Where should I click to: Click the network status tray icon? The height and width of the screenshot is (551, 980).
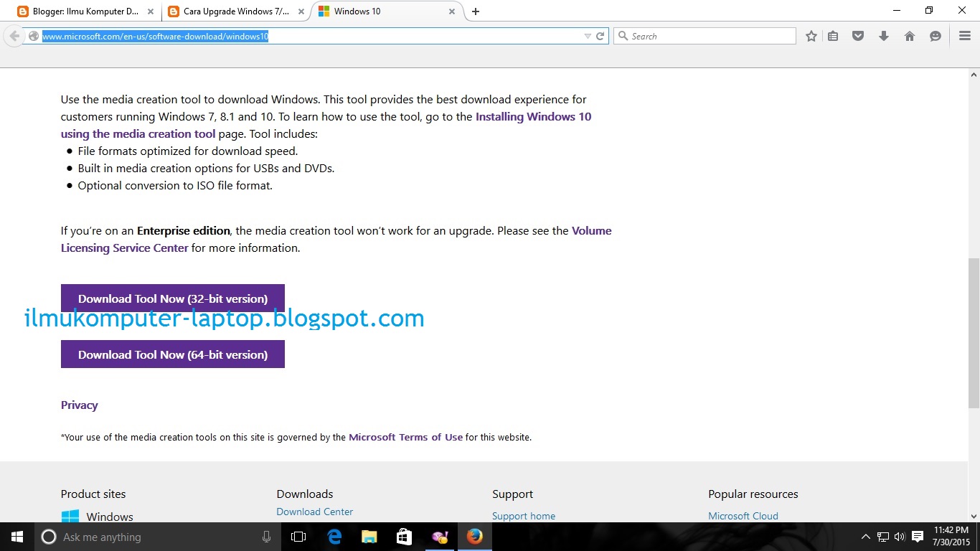(883, 537)
